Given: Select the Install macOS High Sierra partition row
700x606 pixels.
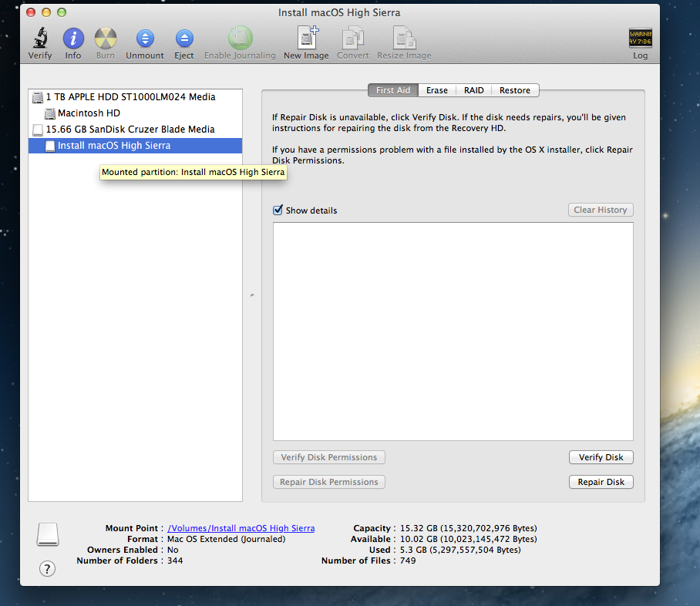Looking at the screenshot, I should click(135, 146).
